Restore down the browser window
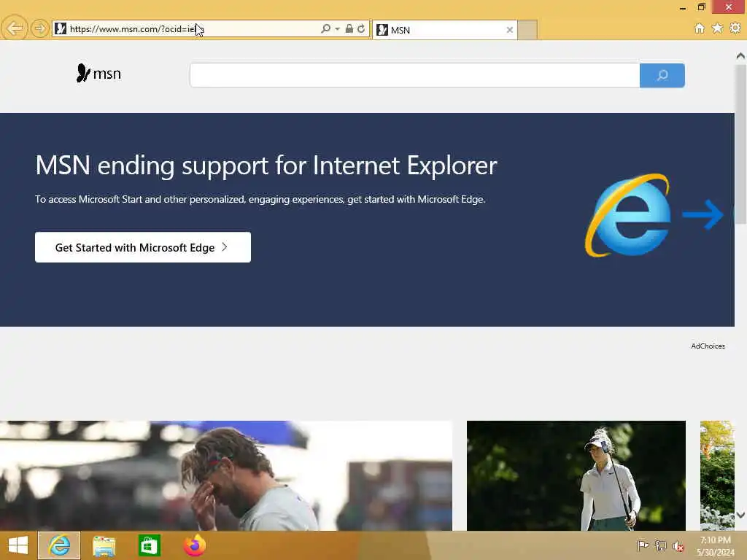The height and width of the screenshot is (560, 747). tap(701, 7)
